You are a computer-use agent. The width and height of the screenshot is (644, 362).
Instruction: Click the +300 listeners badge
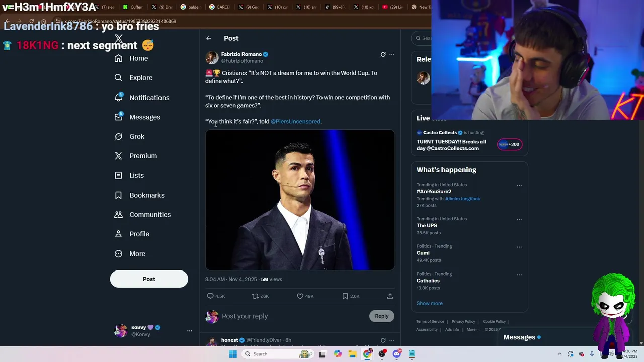pyautogui.click(x=510, y=144)
